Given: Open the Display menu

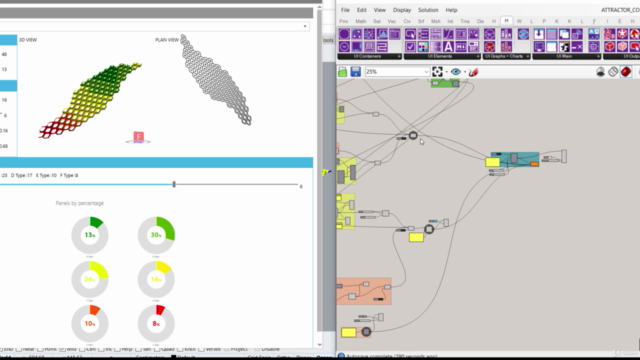Looking at the screenshot, I should point(402,10).
